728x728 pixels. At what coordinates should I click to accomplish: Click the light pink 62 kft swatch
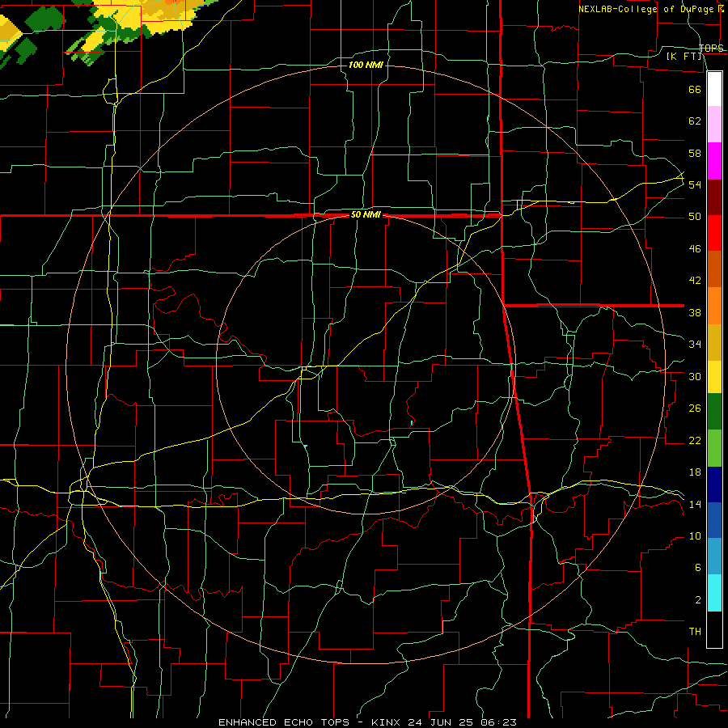pos(714,125)
